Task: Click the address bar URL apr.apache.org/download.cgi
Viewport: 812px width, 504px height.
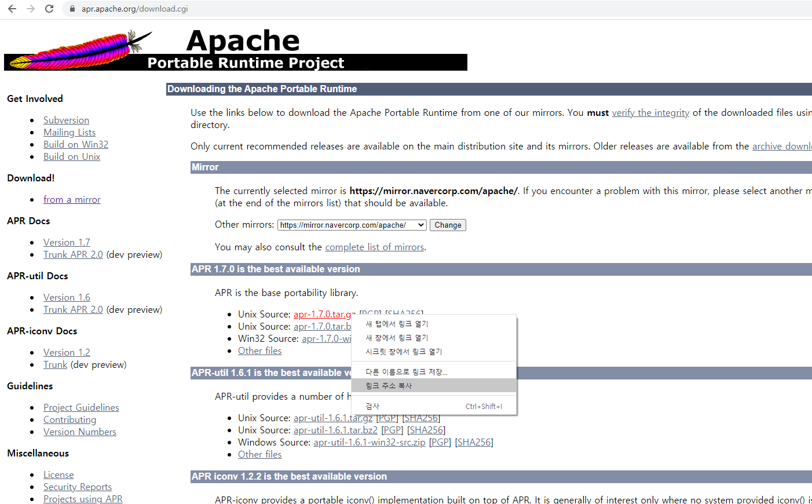Action: (134, 9)
